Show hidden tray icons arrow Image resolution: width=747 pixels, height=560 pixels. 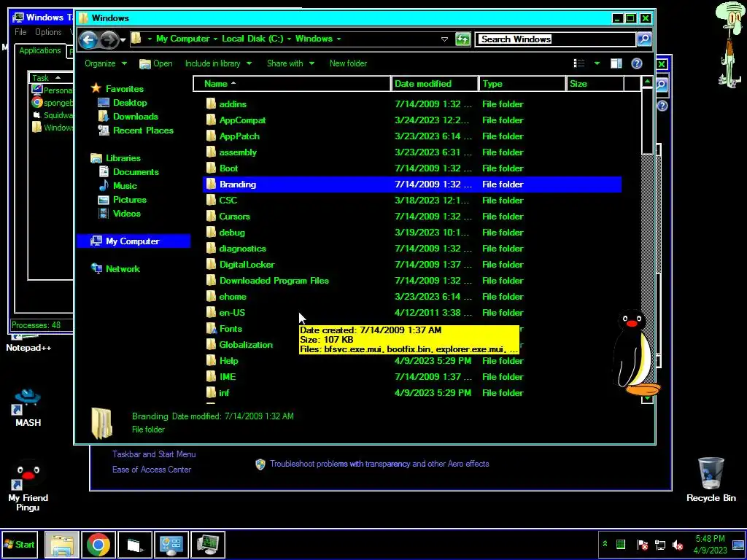(x=605, y=544)
